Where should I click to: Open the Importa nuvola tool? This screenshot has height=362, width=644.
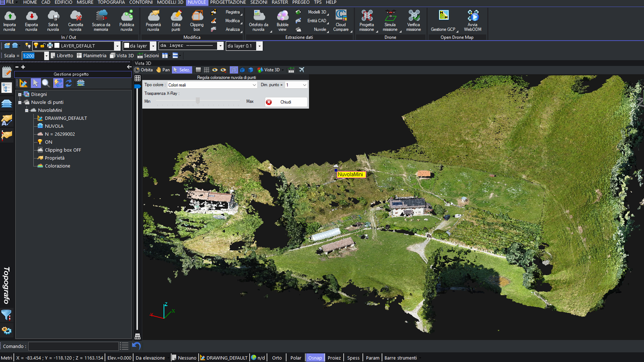coord(9,20)
